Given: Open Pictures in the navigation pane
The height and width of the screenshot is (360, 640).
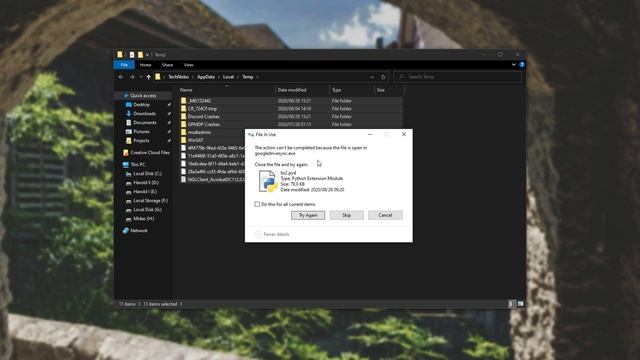Looking at the screenshot, I should pyautogui.click(x=141, y=131).
